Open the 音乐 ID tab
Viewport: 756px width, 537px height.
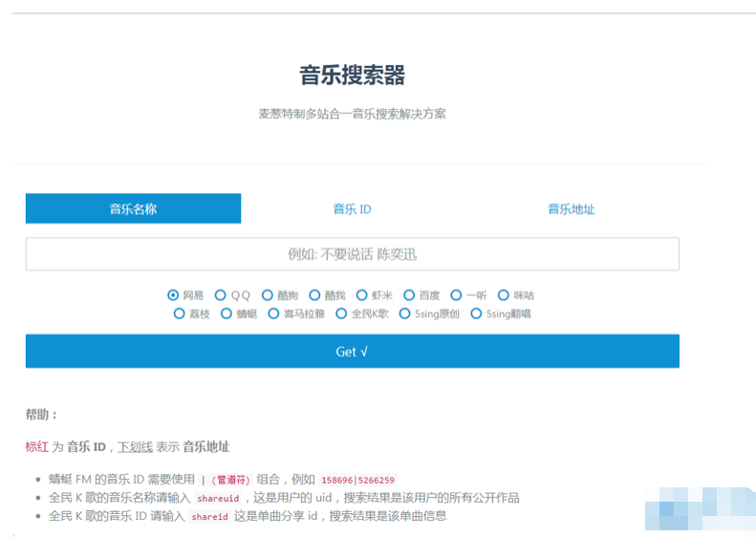tap(352, 208)
